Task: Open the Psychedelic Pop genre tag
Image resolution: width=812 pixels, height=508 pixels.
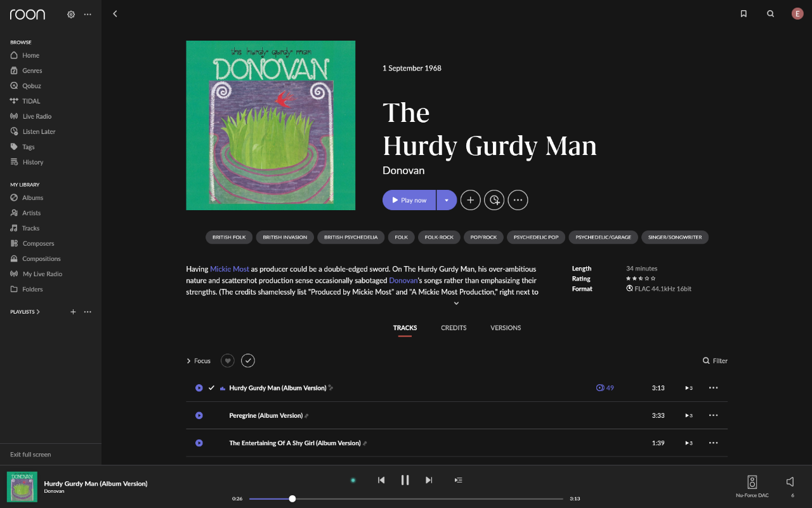Action: [536, 237]
